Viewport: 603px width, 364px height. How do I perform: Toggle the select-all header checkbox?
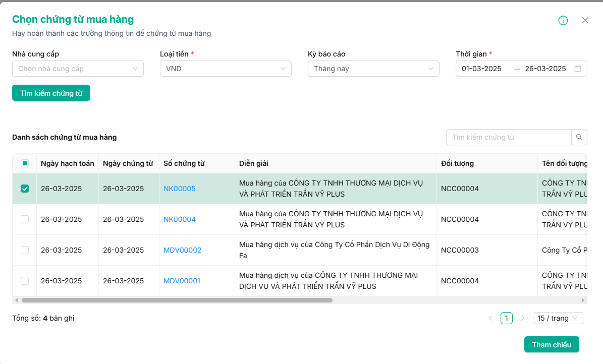pyautogui.click(x=25, y=163)
